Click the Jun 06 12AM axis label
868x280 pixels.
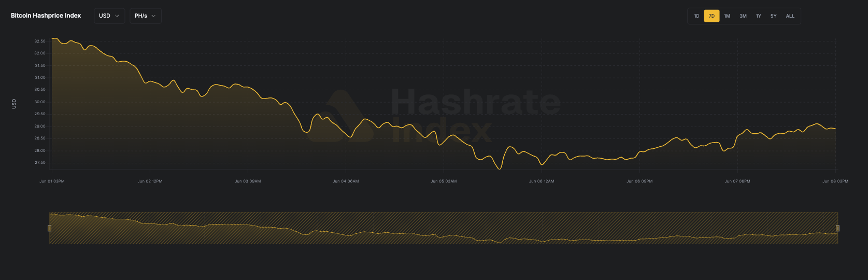pyautogui.click(x=542, y=181)
